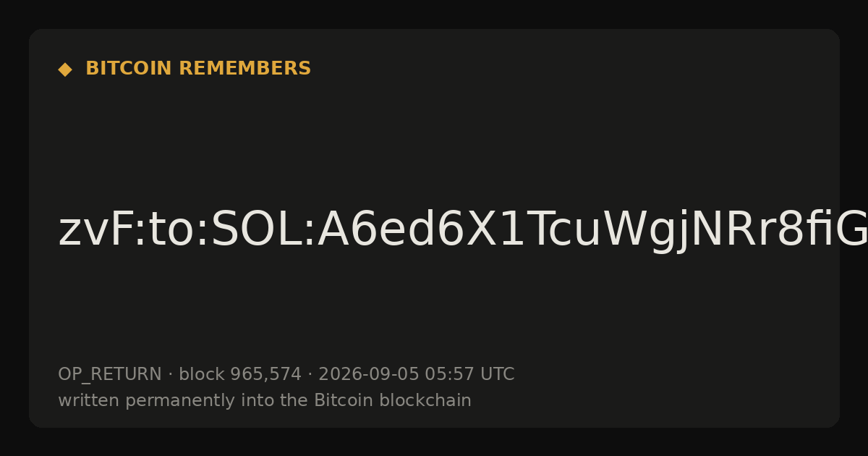Click the word block in the footer
Viewport: 868px width, 456px height.
[x=202, y=375]
